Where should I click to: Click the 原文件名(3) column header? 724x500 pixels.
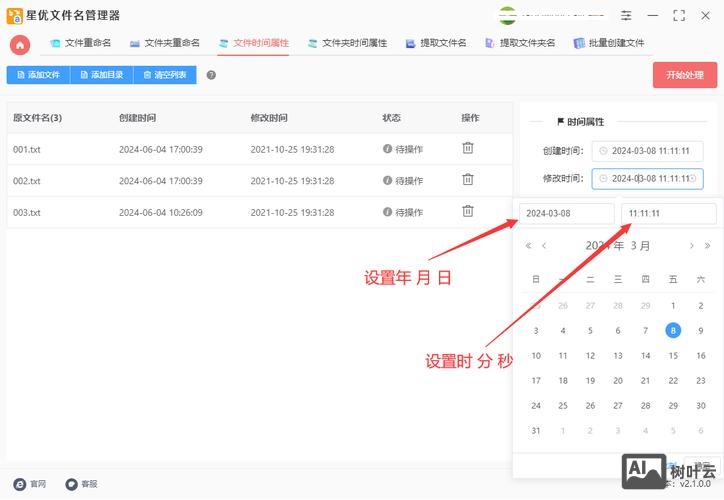(x=37, y=118)
